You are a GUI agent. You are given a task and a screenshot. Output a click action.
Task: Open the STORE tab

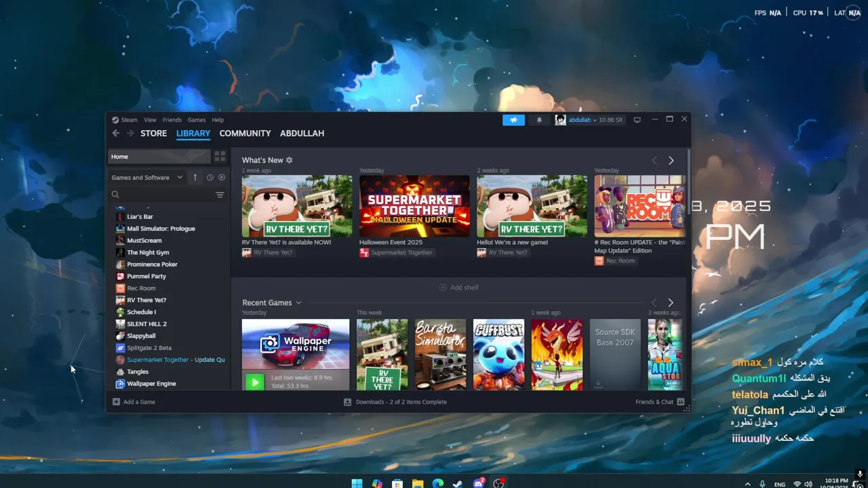point(153,134)
